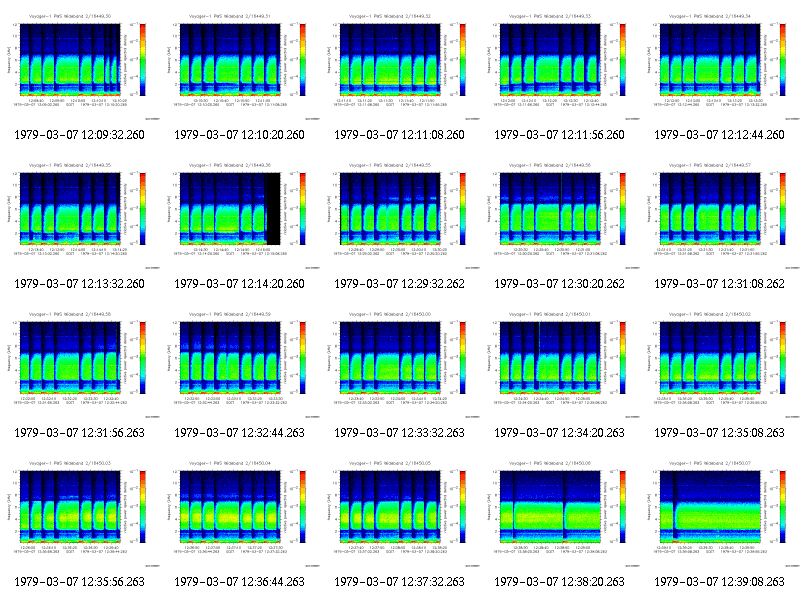
Task: Click caption text '1979-03-07 12:11:56.260'
Action: click(560, 135)
